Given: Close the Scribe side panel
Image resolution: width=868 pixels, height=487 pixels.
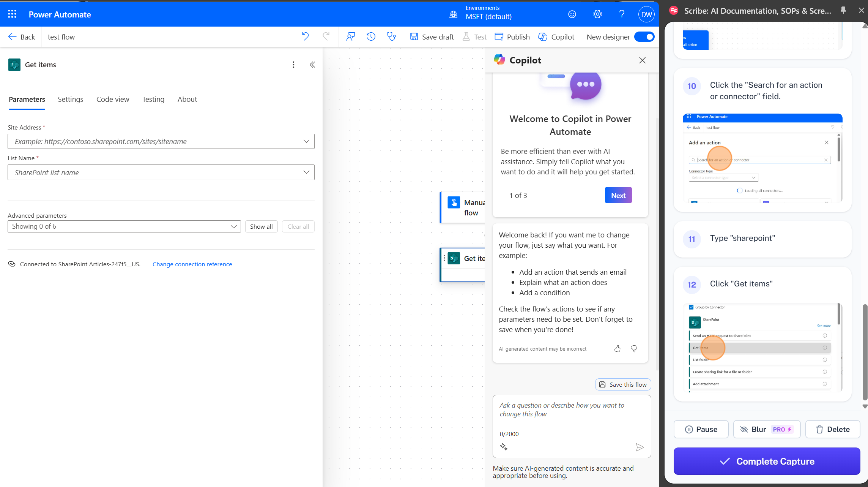Looking at the screenshot, I should pyautogui.click(x=861, y=11).
